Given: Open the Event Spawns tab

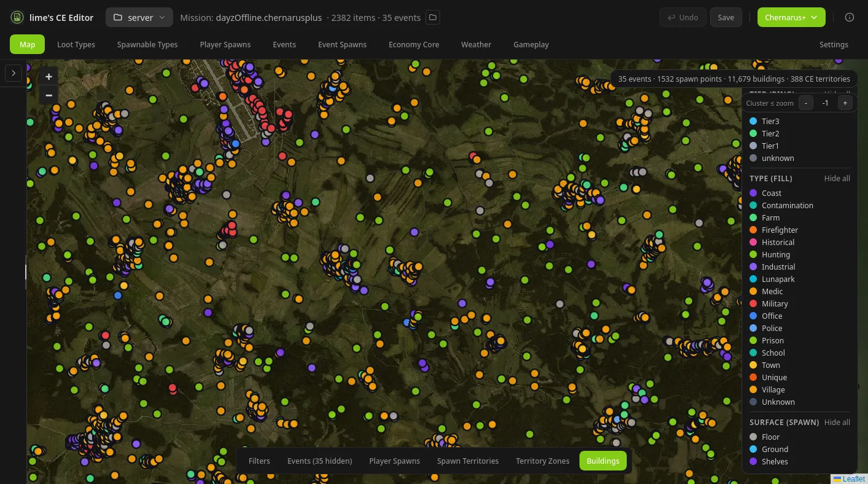Looking at the screenshot, I should point(342,44).
